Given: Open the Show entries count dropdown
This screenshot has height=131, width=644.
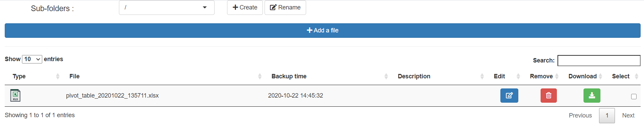Looking at the screenshot, I should (32, 59).
